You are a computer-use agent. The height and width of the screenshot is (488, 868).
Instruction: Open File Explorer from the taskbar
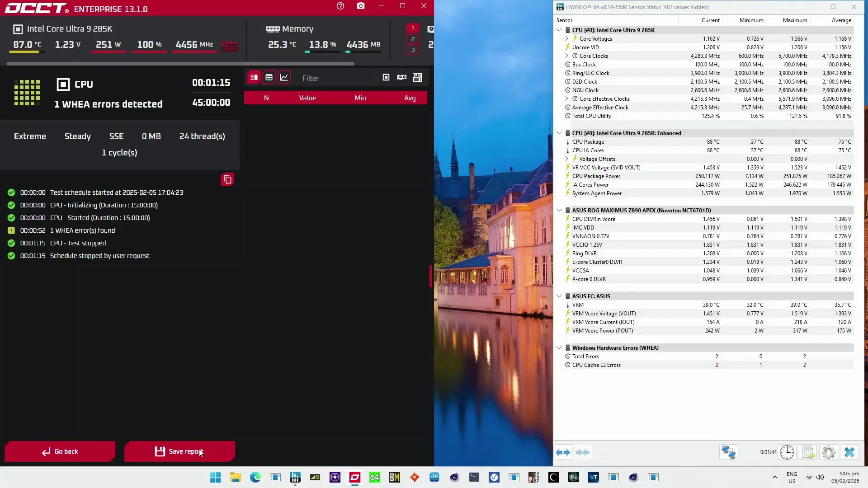coord(236,477)
